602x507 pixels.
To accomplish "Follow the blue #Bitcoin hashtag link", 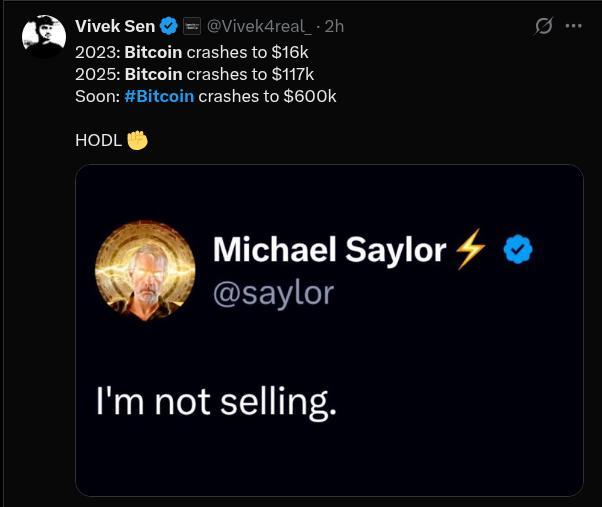I will click(x=158, y=96).
